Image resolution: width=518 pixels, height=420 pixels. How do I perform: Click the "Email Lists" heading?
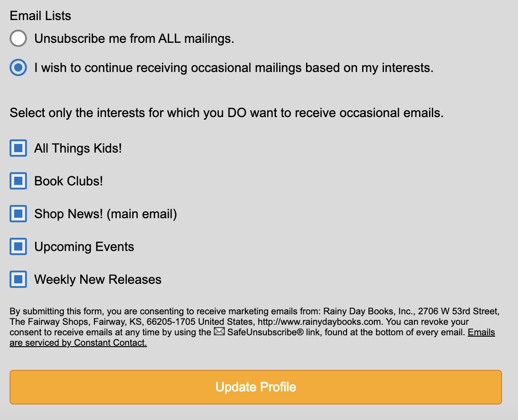pos(40,16)
